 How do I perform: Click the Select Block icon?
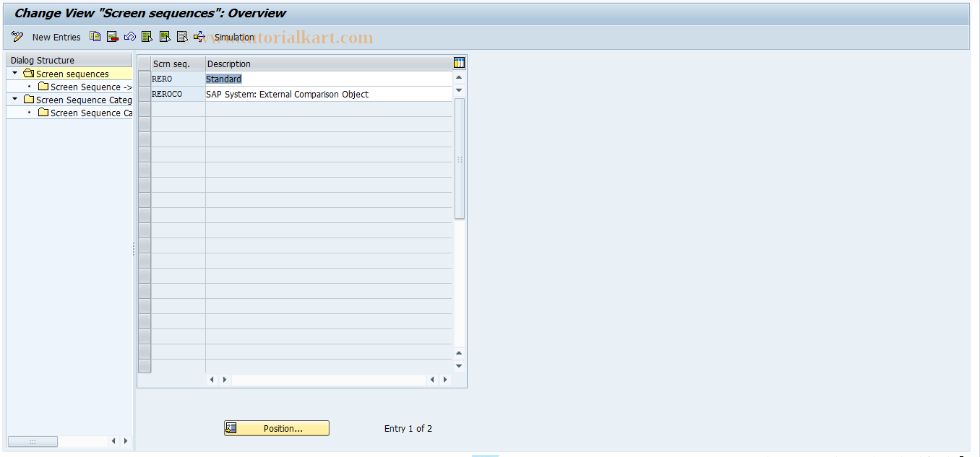(x=165, y=37)
